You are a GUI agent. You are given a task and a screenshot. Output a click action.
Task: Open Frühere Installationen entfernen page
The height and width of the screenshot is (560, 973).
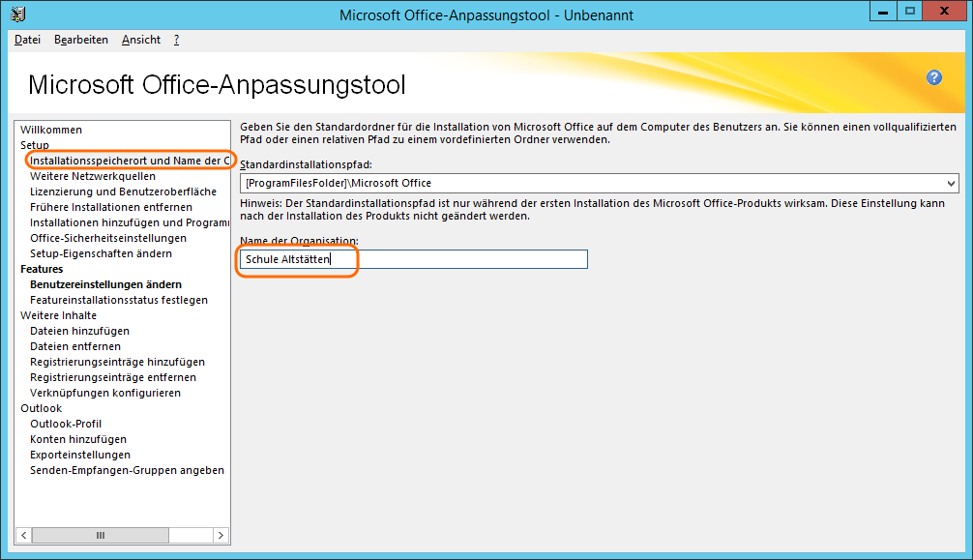coord(110,207)
